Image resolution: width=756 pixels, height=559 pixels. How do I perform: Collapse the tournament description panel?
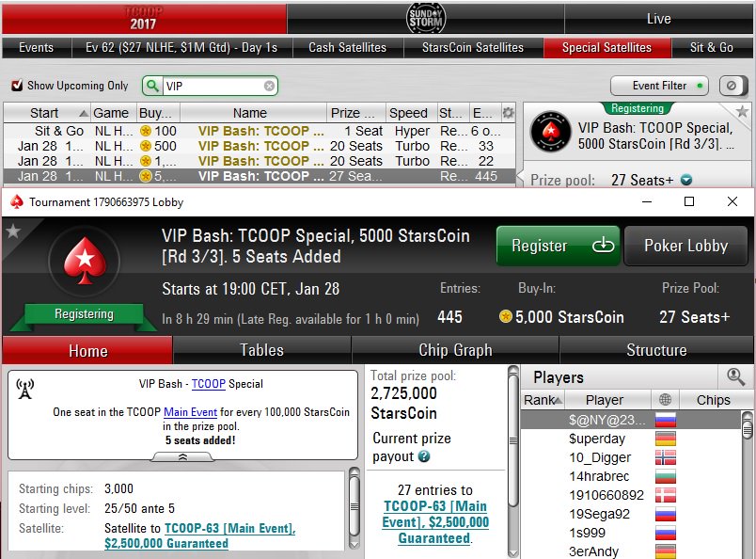coord(182,456)
